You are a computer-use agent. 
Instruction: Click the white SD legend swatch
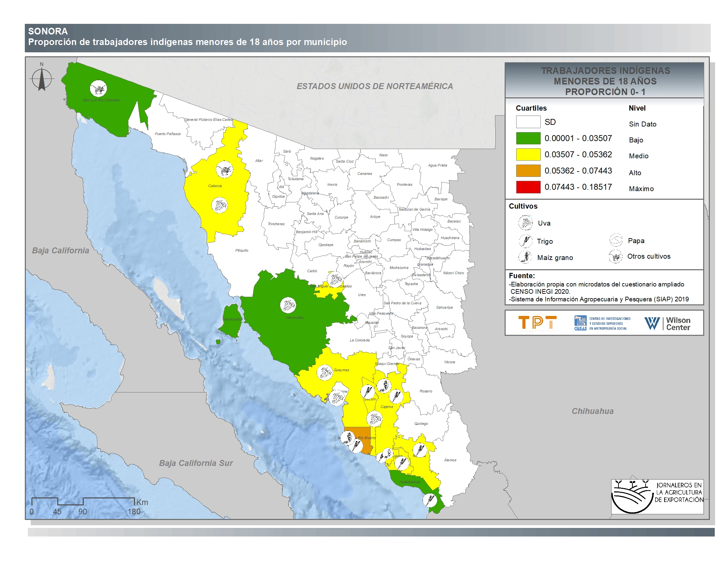(528, 122)
